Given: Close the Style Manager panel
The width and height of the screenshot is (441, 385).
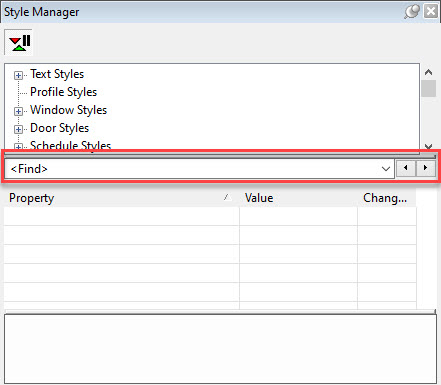Looking at the screenshot, I should click(x=431, y=12).
